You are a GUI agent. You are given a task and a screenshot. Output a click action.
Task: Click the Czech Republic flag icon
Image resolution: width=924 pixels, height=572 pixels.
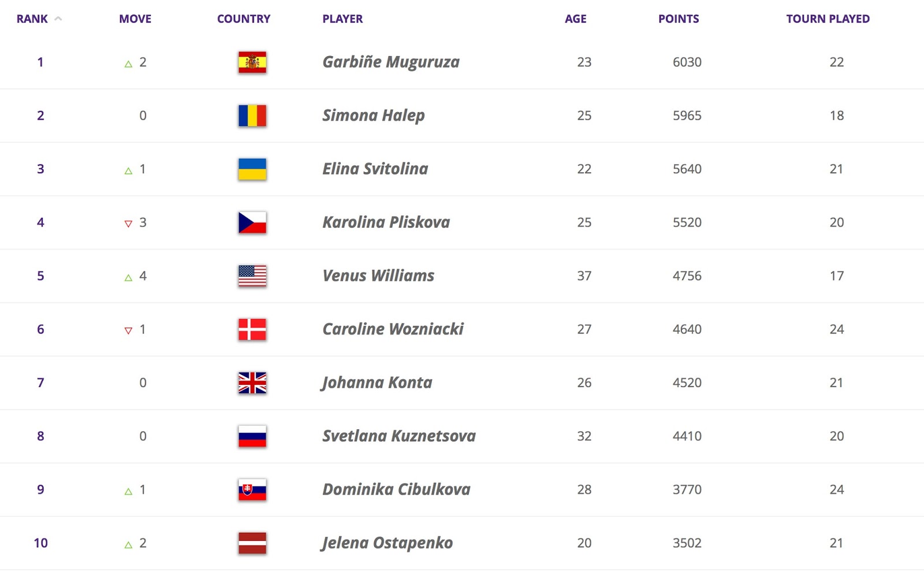(x=252, y=222)
